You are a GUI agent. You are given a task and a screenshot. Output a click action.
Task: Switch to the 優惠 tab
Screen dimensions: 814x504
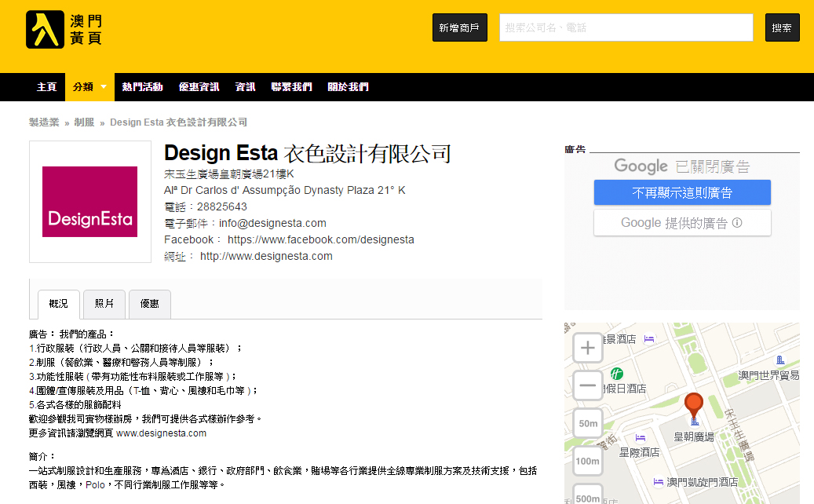[149, 304]
